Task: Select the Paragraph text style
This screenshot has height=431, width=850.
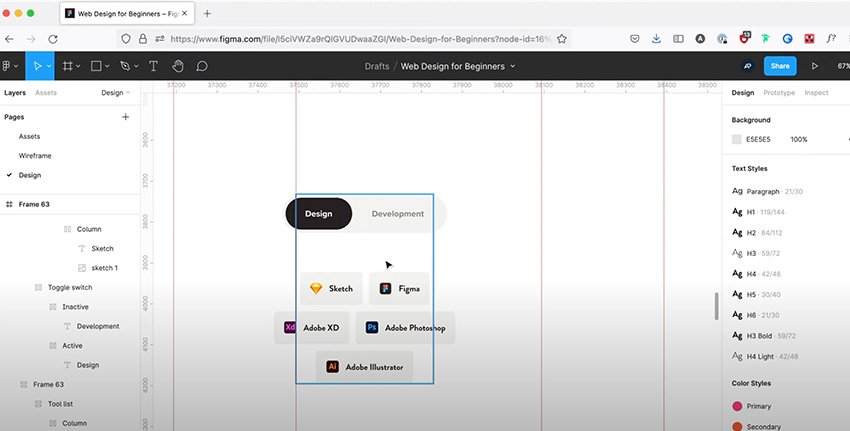Action: pyautogui.click(x=767, y=191)
